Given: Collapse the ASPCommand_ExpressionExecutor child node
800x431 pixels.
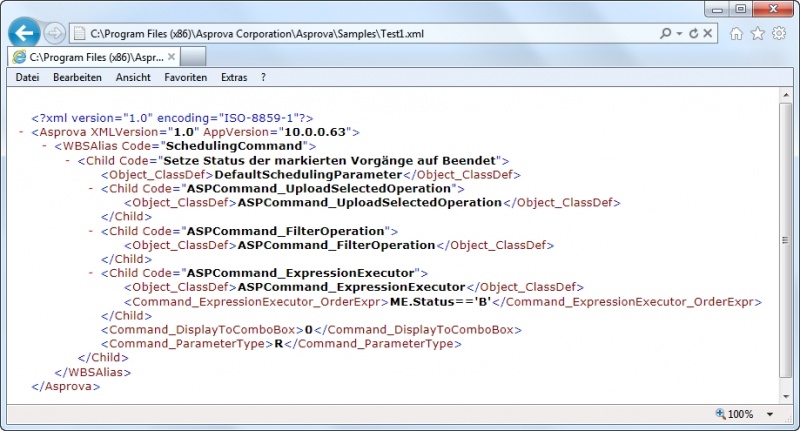Looking at the screenshot, I should point(91,273).
